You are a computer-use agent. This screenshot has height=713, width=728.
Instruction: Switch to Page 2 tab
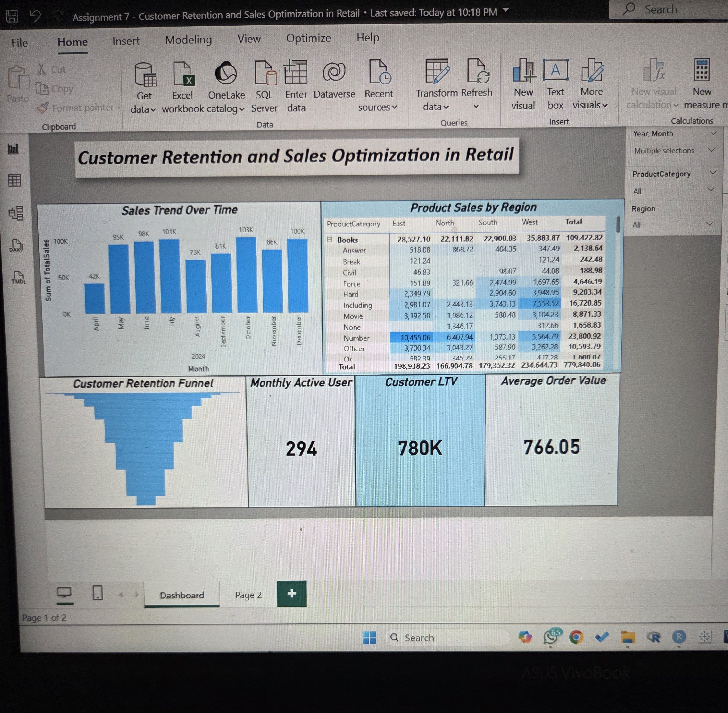pos(248,595)
